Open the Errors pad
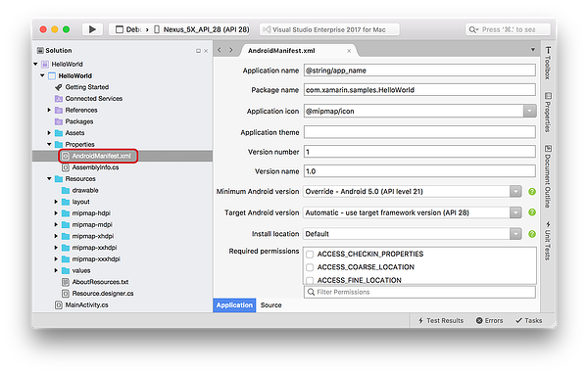 click(x=489, y=321)
